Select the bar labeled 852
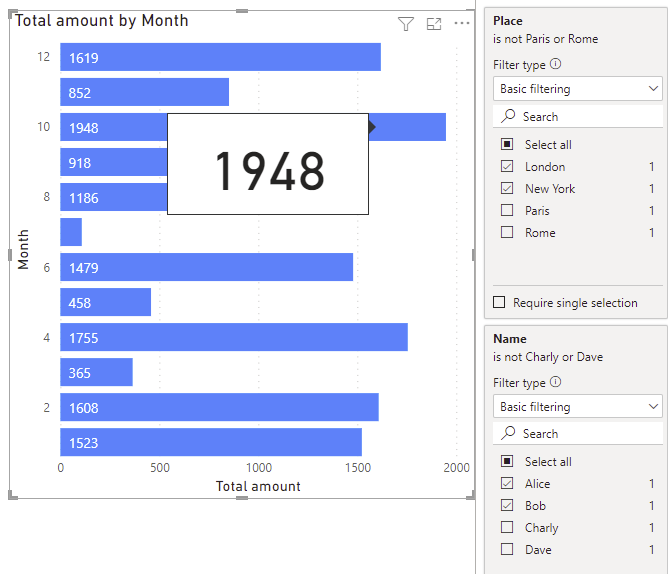The image size is (668, 574). tap(144, 92)
